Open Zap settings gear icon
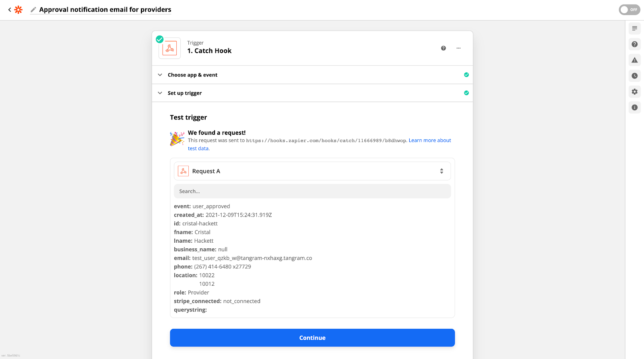Image resolution: width=644 pixels, height=359 pixels. tap(634, 92)
